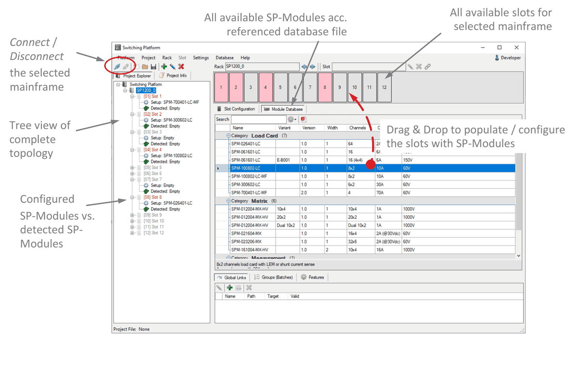
Task: Select slot 12 in rack view
Action: click(x=384, y=87)
